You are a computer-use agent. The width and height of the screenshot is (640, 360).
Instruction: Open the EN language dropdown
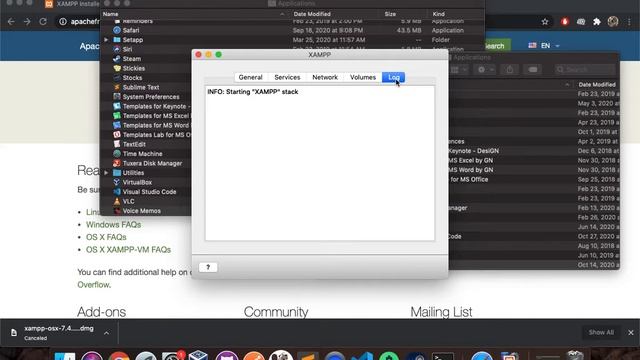click(x=544, y=46)
